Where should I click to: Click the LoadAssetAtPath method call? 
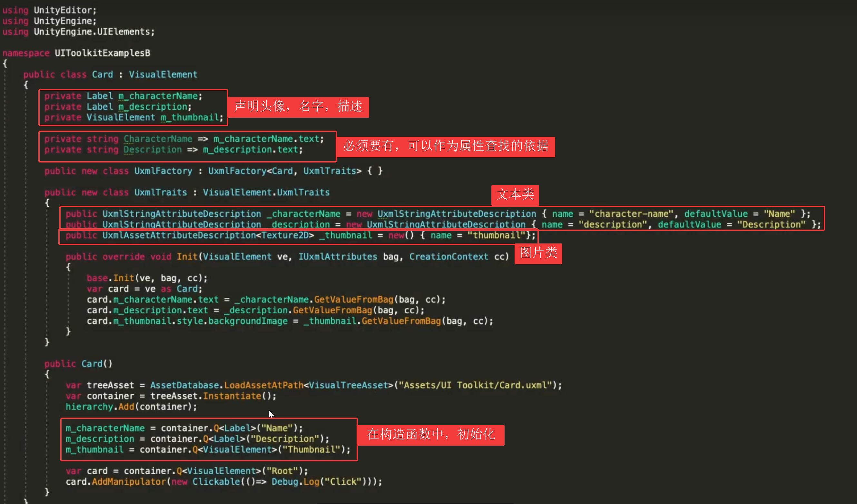point(263,385)
